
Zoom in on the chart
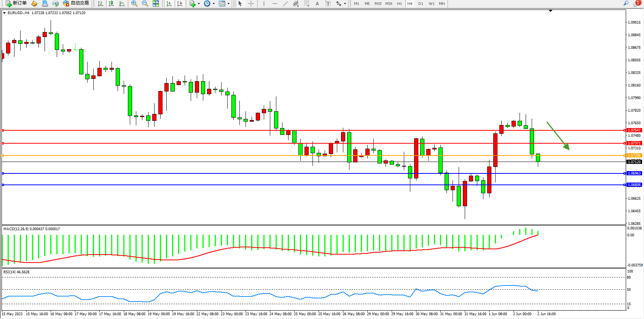pos(134,3)
